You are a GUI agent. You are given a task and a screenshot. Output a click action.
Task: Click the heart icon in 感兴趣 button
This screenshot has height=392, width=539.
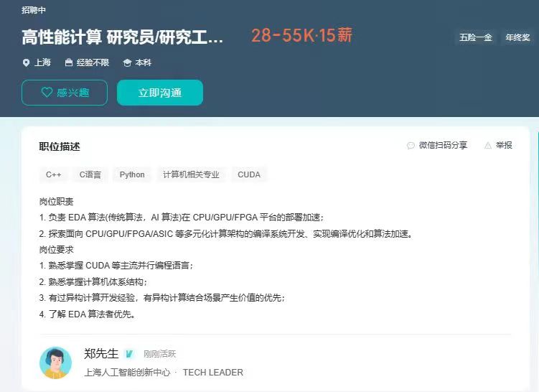pos(47,92)
